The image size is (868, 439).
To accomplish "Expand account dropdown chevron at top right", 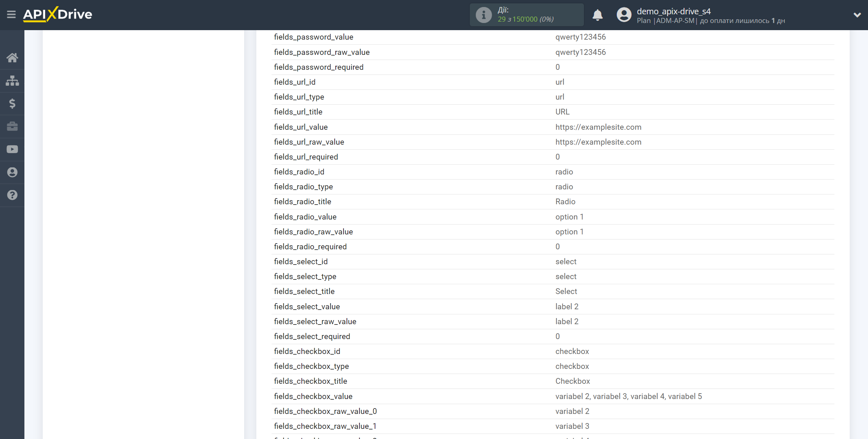I will point(857,15).
